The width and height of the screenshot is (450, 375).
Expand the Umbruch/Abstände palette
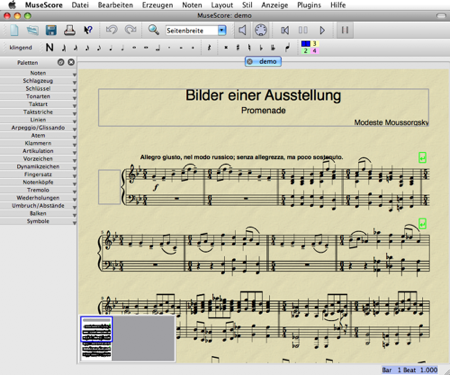pos(38,206)
